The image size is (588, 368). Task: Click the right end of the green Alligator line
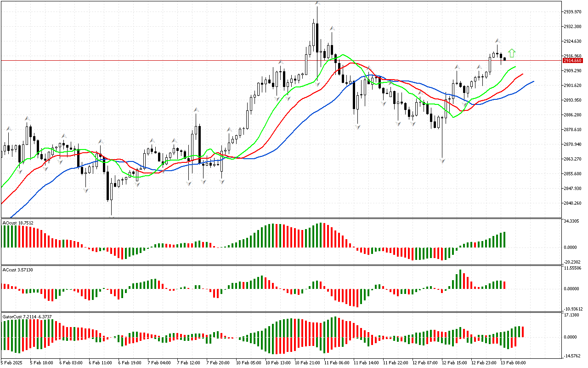tap(515, 67)
